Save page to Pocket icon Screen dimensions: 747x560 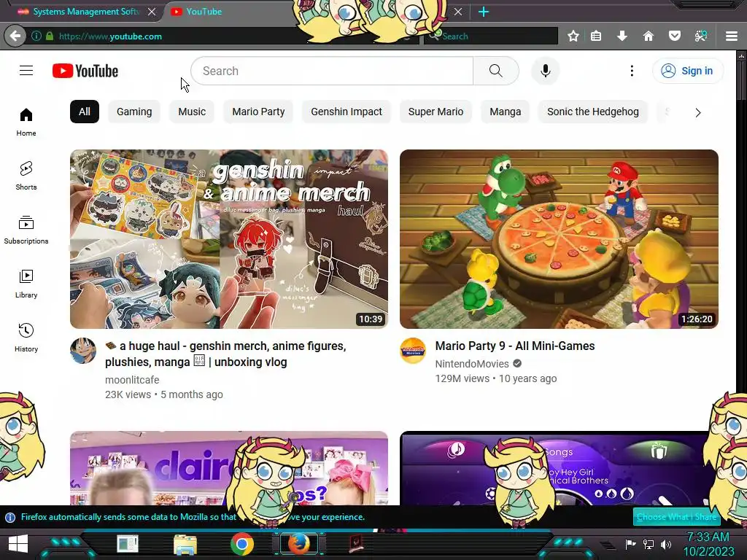[674, 36]
